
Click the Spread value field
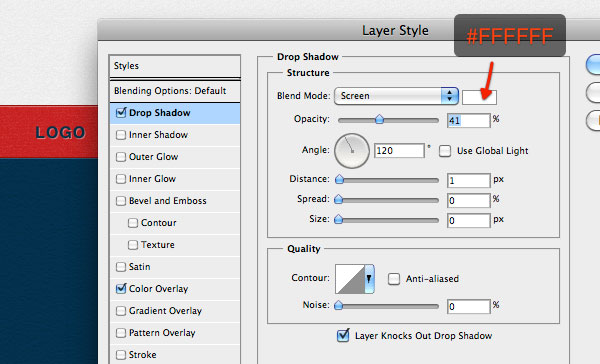[x=468, y=201]
